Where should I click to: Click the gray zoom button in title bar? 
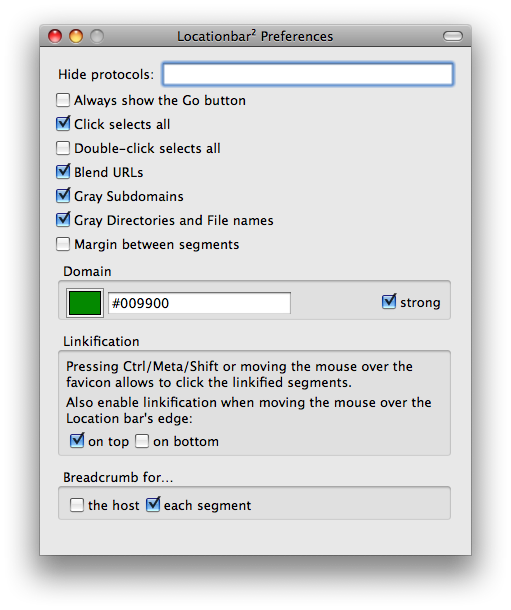coord(97,36)
